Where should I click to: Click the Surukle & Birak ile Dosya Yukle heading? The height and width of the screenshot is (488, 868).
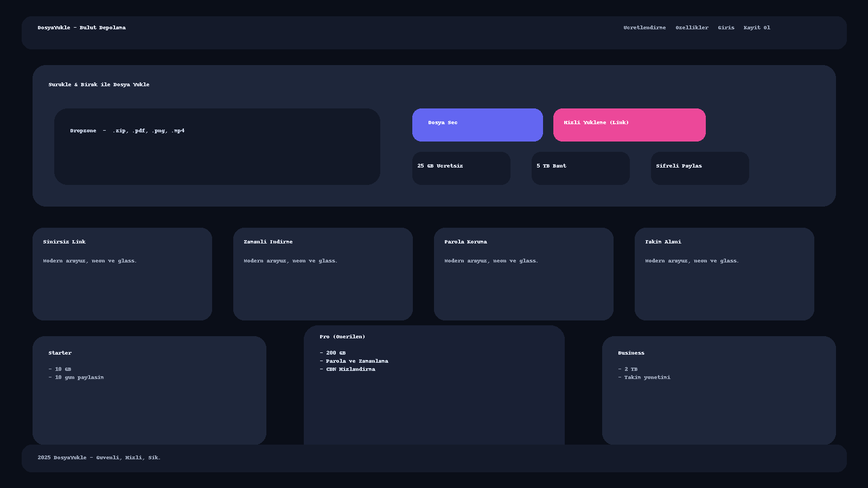pyautogui.click(x=99, y=85)
